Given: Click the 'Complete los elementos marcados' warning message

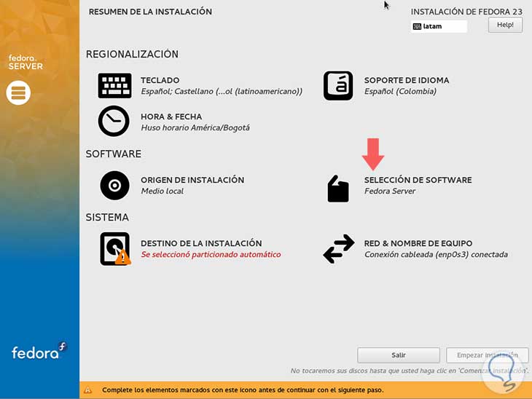Looking at the screenshot, I should click(243, 390).
